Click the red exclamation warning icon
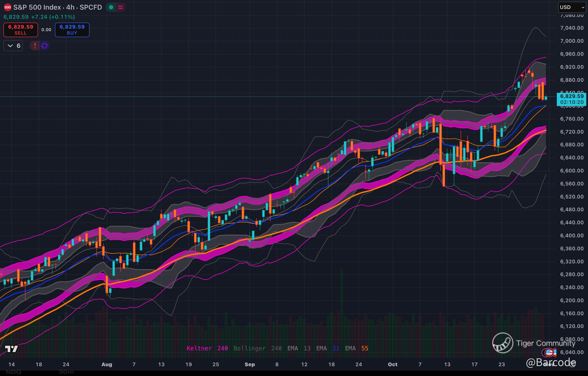The width and height of the screenshot is (588, 376). [x=35, y=46]
